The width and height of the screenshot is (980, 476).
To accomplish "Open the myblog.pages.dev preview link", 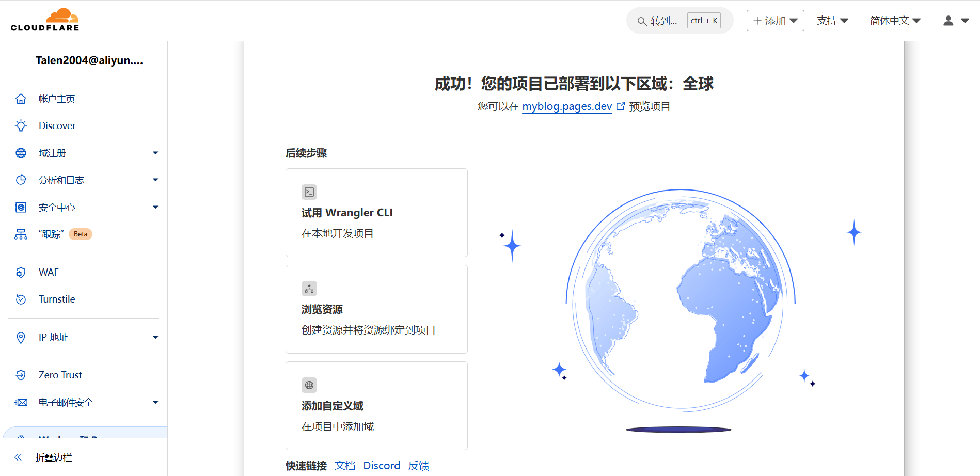I will 566,106.
